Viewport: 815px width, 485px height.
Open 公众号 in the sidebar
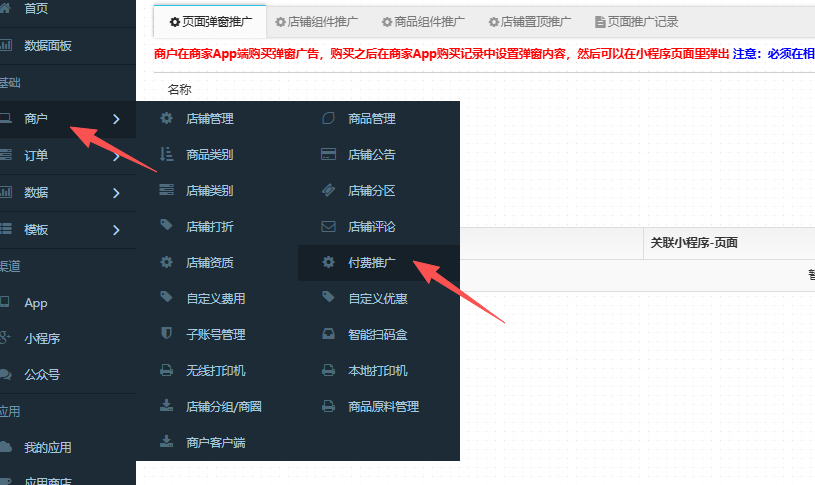tap(42, 374)
